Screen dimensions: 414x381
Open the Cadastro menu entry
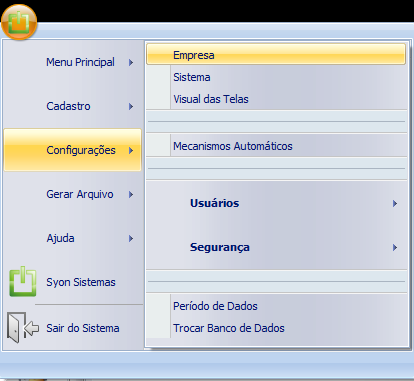(73, 106)
